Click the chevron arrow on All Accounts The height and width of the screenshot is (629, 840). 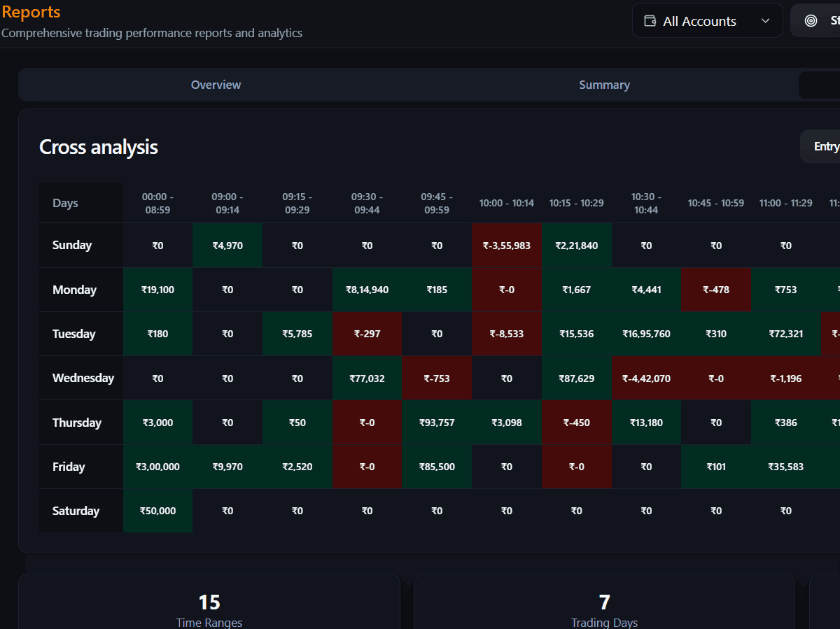point(766,20)
